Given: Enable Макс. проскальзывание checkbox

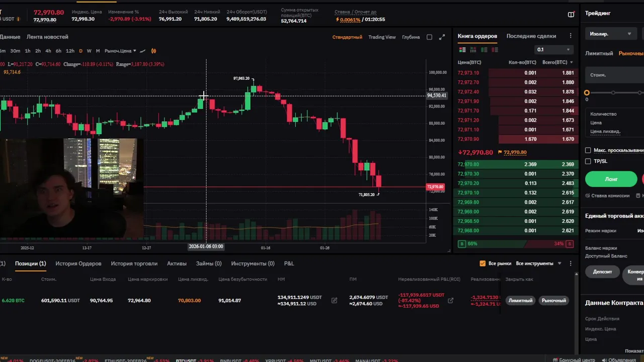Looking at the screenshot, I should click(x=588, y=150).
